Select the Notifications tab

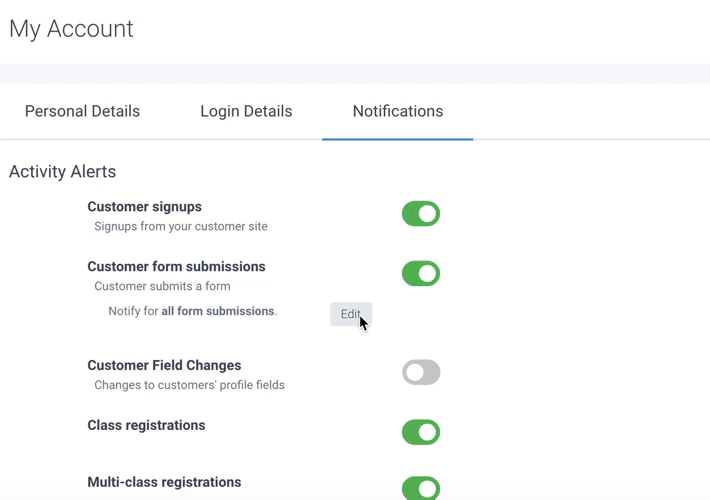coord(397,111)
